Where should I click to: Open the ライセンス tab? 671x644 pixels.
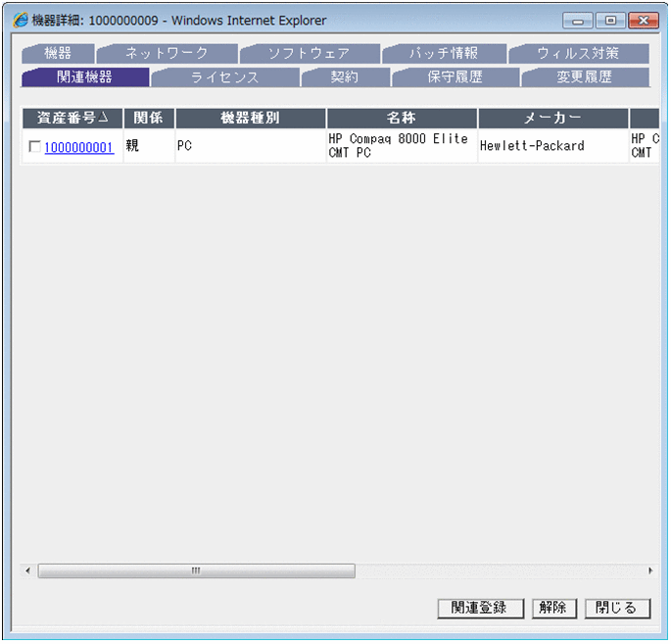pyautogui.click(x=225, y=77)
